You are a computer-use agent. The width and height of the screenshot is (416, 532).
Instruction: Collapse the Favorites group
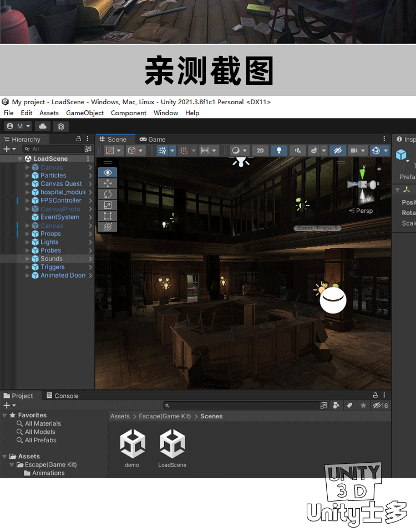click(4, 415)
